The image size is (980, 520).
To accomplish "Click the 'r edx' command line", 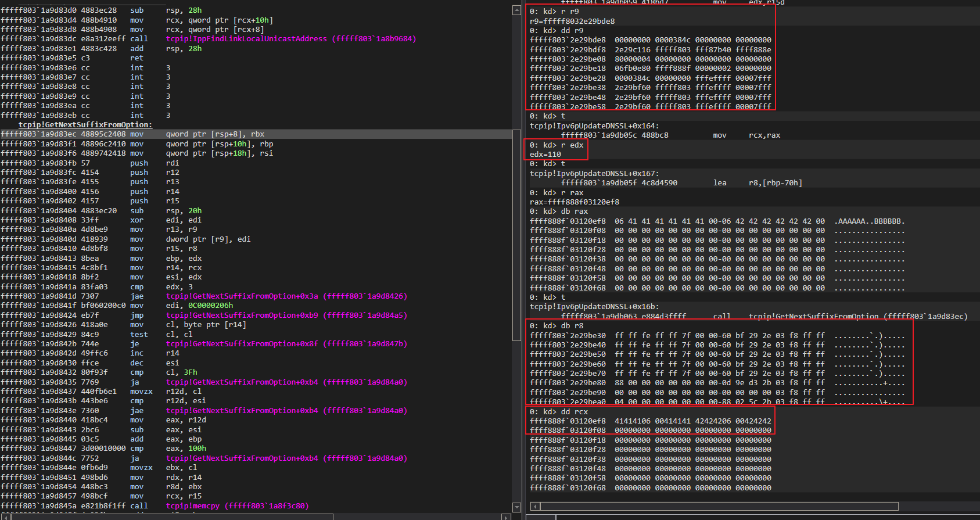I will coord(556,145).
